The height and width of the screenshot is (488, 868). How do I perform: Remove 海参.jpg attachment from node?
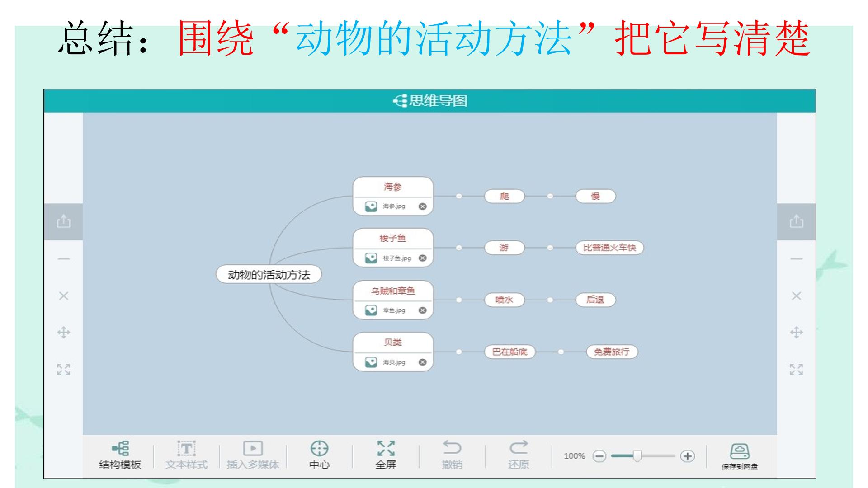click(422, 206)
